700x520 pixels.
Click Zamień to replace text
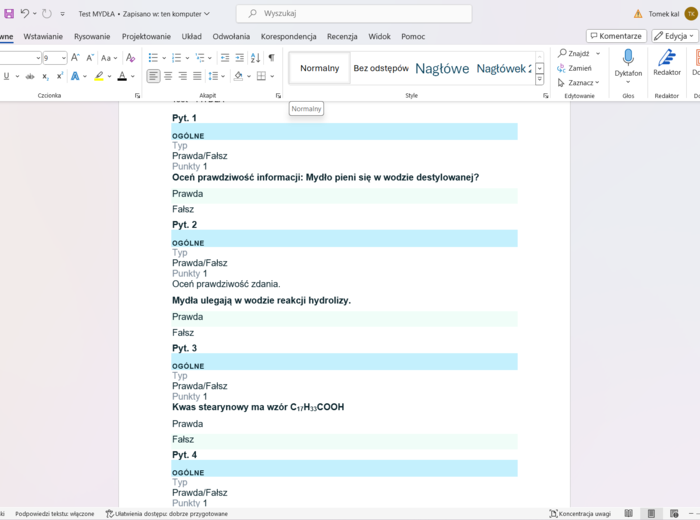pos(575,68)
